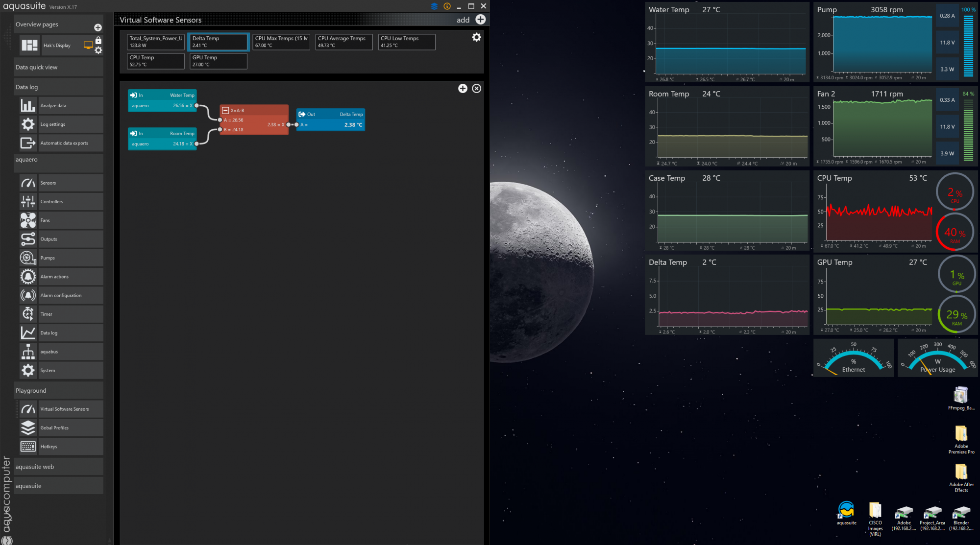Add new overview page with plus button

(98, 27)
